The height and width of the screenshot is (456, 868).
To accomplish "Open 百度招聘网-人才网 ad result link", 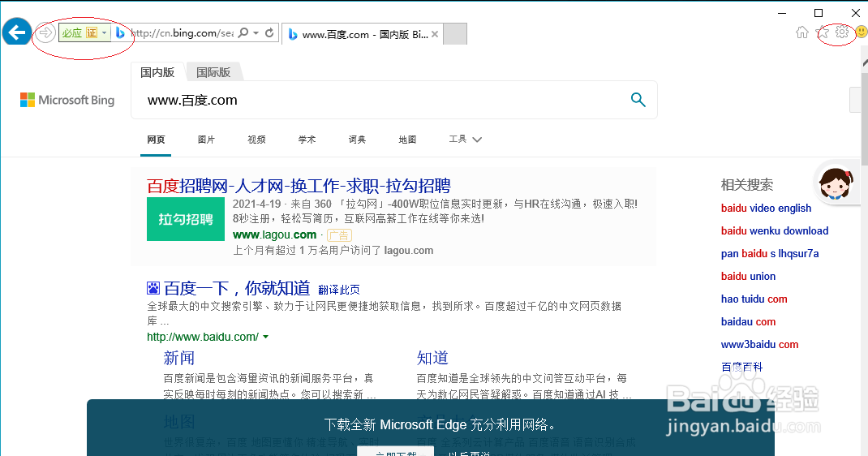I will pyautogui.click(x=299, y=186).
